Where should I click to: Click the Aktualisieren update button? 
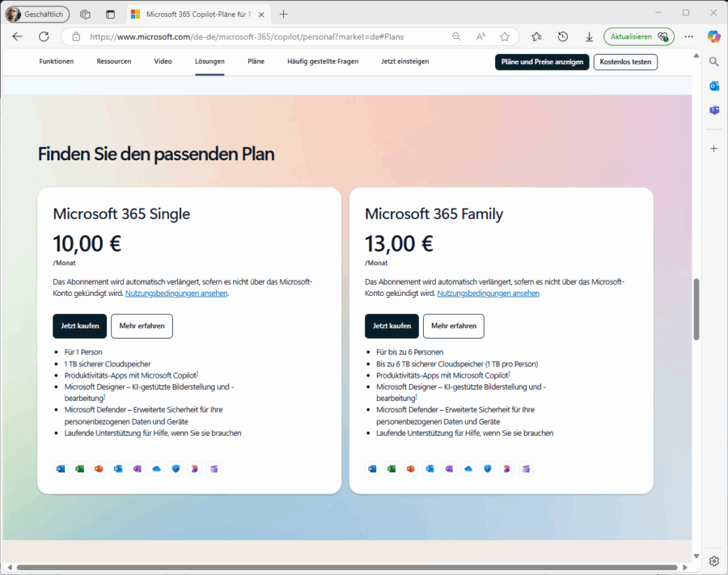639,36
